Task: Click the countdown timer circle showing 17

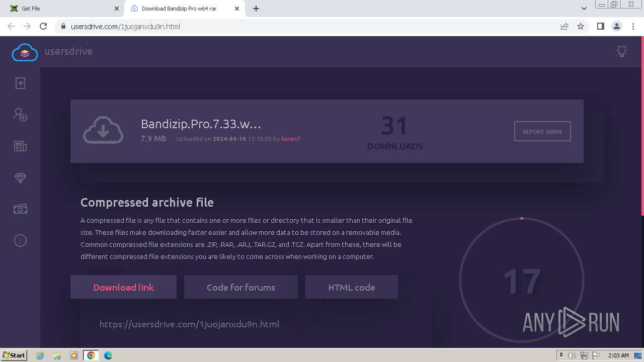Action: click(522, 280)
